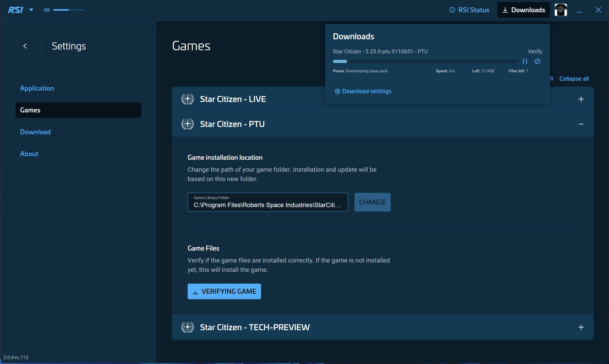This screenshot has width=609, height=364.
Task: Click the Star Citizen - TECH-PREVIEW row title
Action: 255,327
